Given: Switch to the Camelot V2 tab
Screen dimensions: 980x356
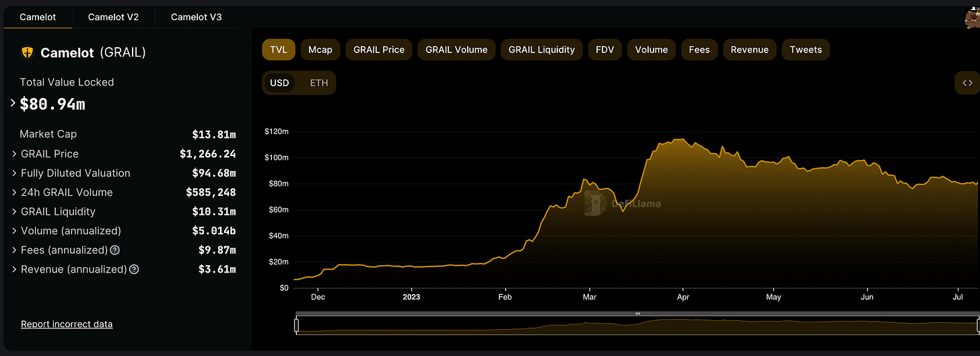Looking at the screenshot, I should (113, 17).
